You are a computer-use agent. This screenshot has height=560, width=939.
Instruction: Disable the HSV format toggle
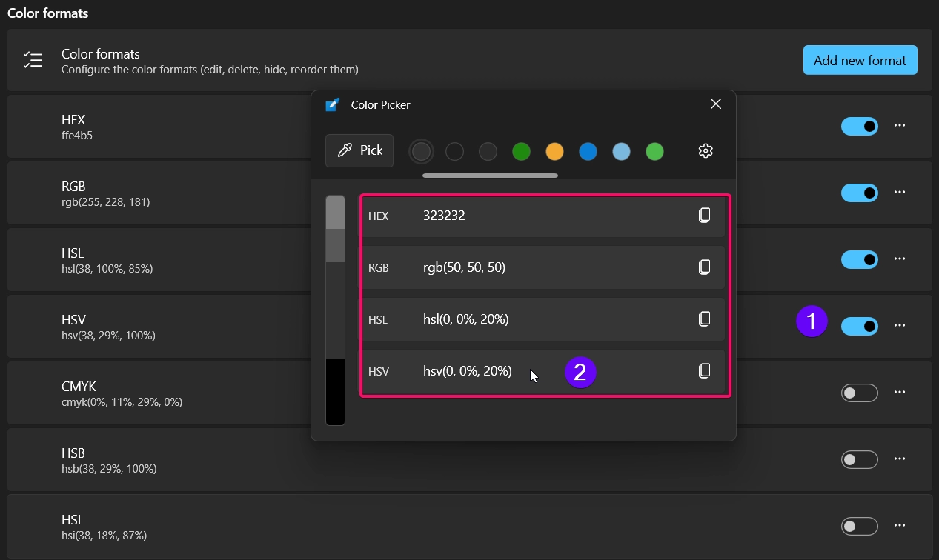[860, 327]
